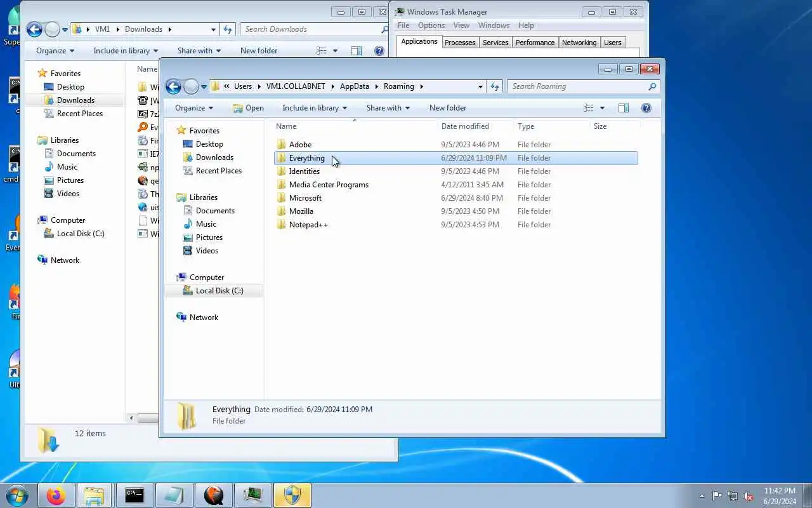The width and height of the screenshot is (812, 508).
Task: Open Options menu in Task Manager
Action: click(x=431, y=25)
